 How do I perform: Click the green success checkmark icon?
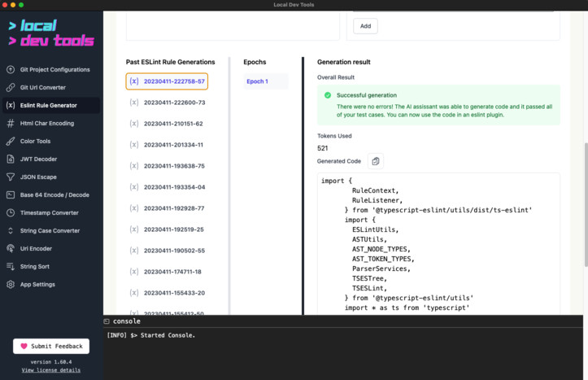click(x=328, y=95)
